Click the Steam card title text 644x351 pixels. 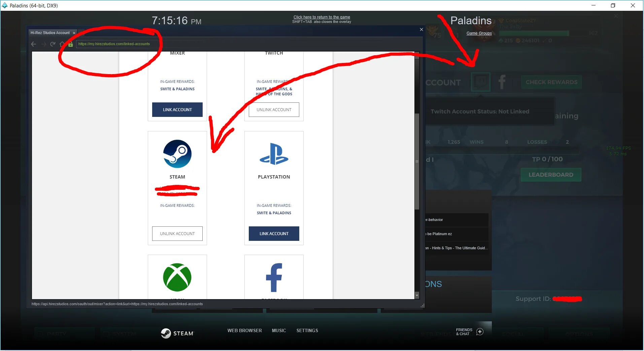(x=177, y=177)
